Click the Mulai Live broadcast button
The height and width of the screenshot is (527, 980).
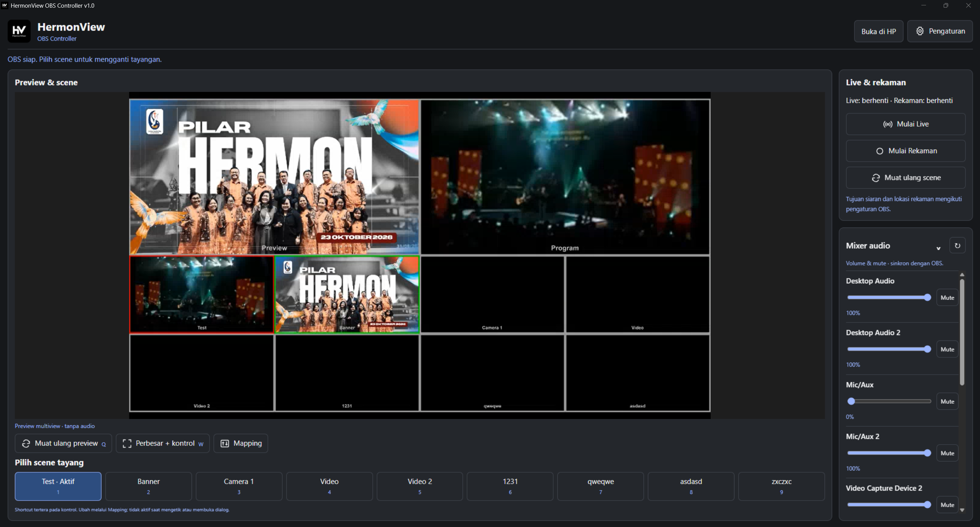tap(905, 124)
